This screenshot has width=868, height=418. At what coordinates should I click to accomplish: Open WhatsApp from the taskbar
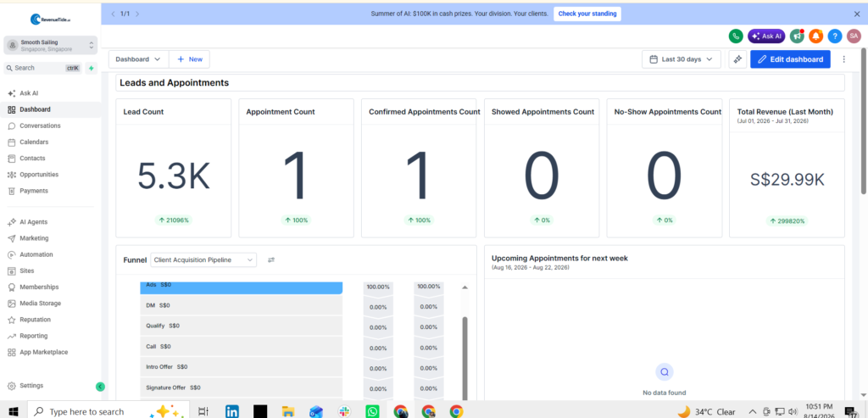372,411
